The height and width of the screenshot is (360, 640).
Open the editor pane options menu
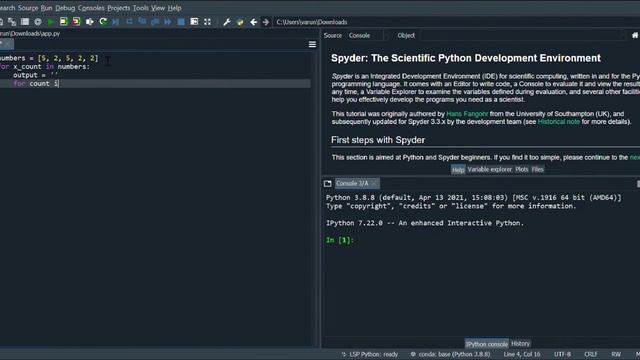point(312,44)
